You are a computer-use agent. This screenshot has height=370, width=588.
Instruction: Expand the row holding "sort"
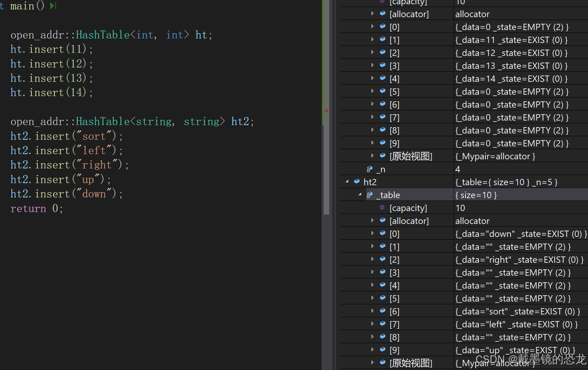(372, 311)
